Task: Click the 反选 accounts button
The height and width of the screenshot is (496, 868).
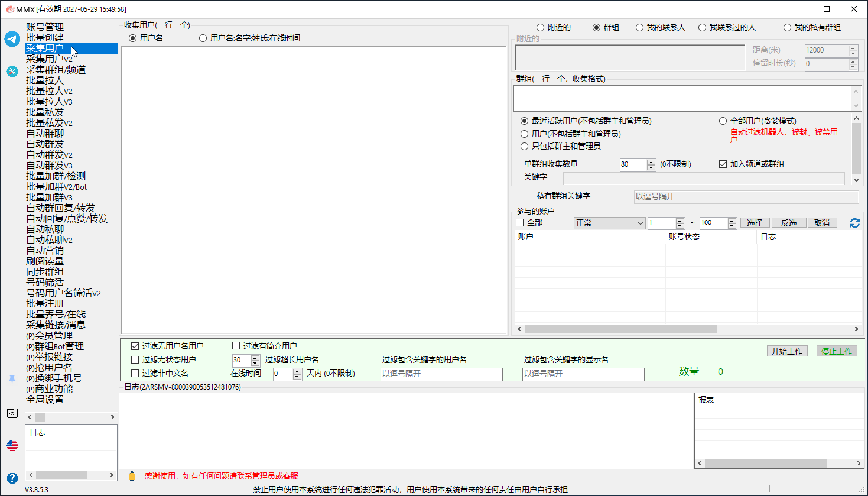Action: pyautogui.click(x=789, y=223)
